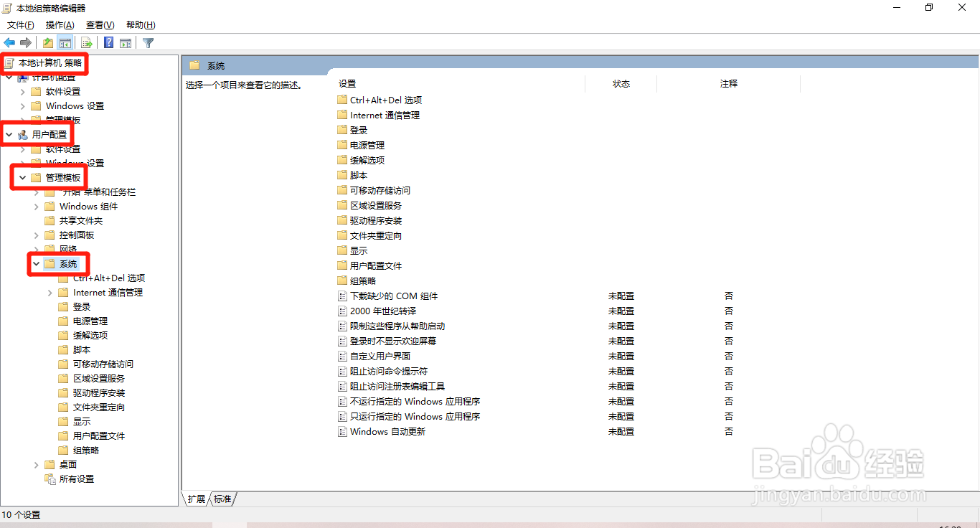The width and height of the screenshot is (980, 528).
Task: Open 文件夹重定向 folder in right list
Action: coord(376,235)
